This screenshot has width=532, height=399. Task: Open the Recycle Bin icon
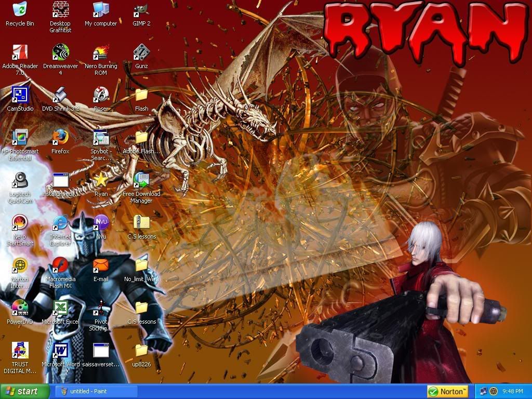[x=20, y=10]
